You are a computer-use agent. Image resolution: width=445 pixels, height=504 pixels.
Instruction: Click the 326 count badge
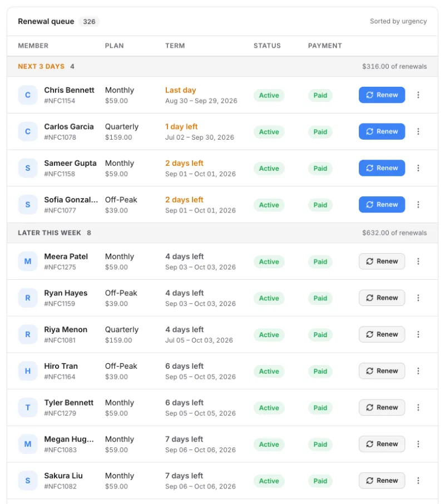tap(89, 22)
